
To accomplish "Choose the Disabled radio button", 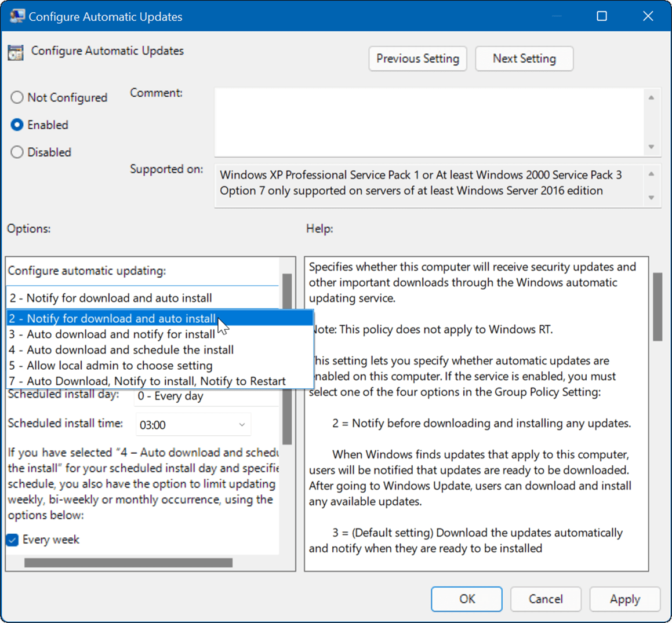I will tap(17, 152).
